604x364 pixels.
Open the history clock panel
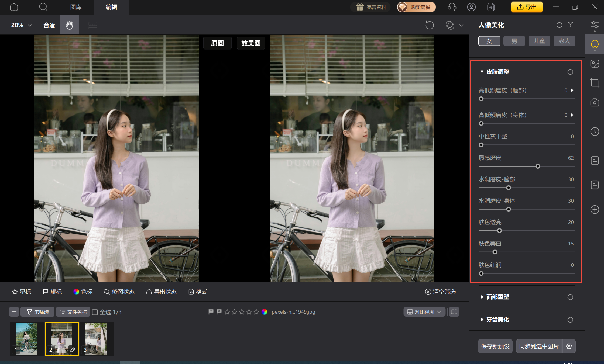[595, 131]
